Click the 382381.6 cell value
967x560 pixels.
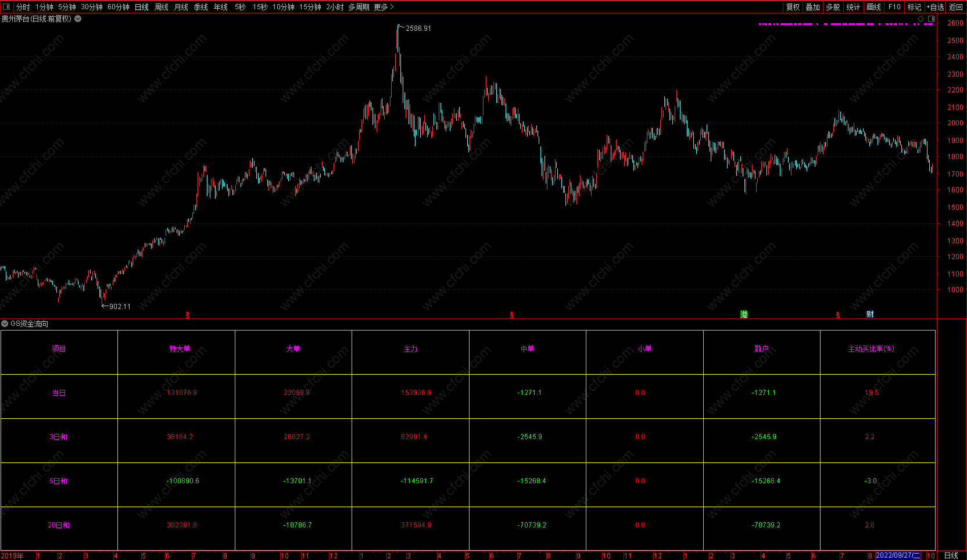point(182,525)
